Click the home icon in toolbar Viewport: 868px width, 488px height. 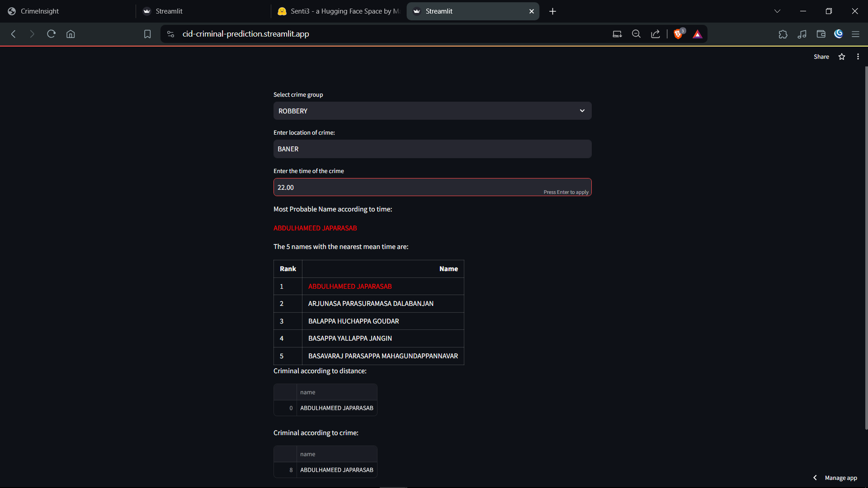point(71,34)
